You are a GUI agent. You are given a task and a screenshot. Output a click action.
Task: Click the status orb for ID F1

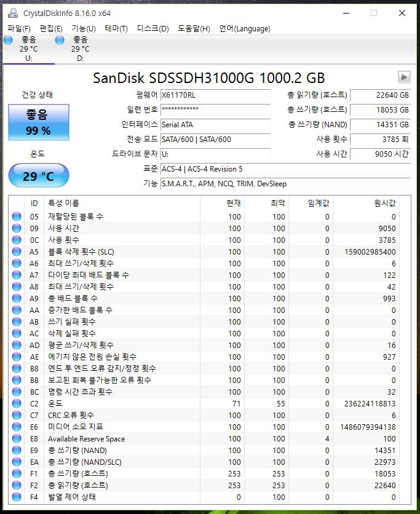(x=17, y=473)
